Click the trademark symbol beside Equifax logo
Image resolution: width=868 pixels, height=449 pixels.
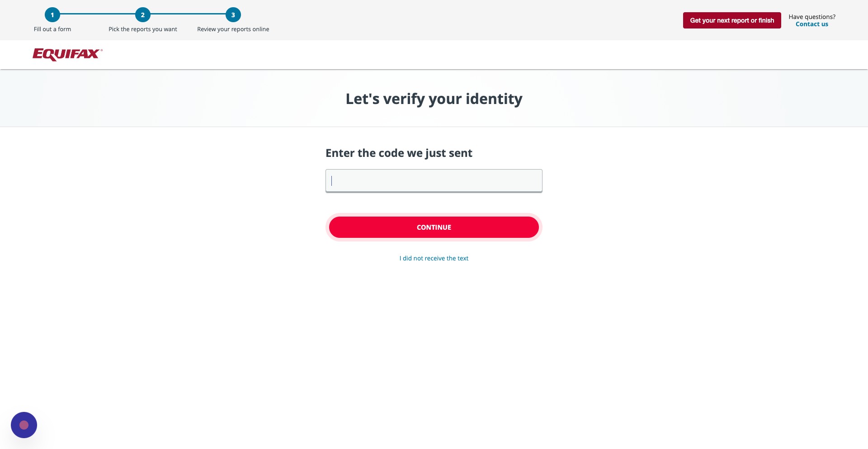click(x=101, y=50)
